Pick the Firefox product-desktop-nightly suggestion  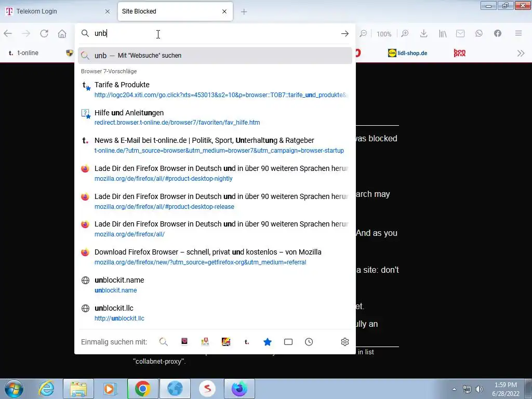point(215,173)
